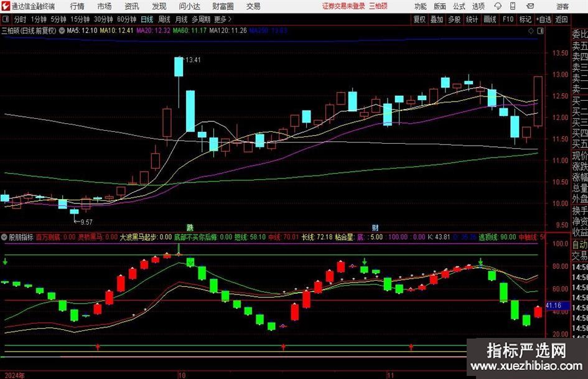588x379 pixels.
Task: Click the 画线 drawing tool button
Action: pos(490,19)
